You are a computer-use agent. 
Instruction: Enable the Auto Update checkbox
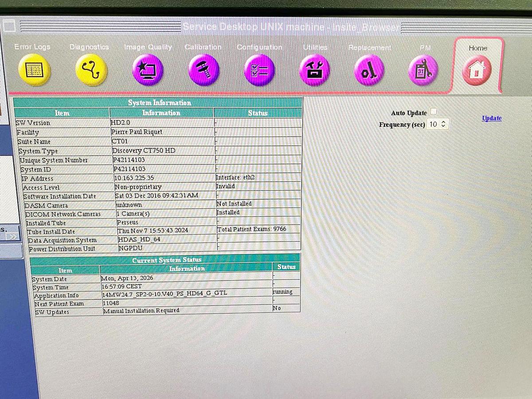coord(434,111)
